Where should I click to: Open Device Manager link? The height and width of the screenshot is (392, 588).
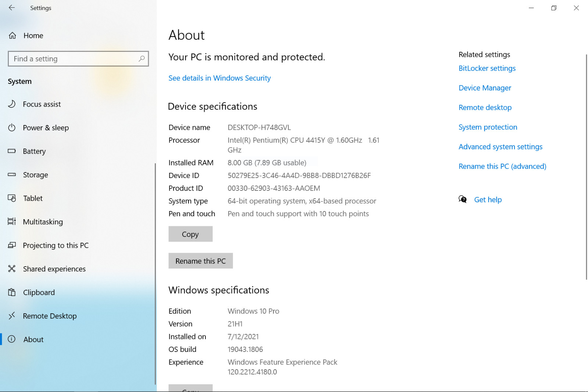pyautogui.click(x=485, y=88)
